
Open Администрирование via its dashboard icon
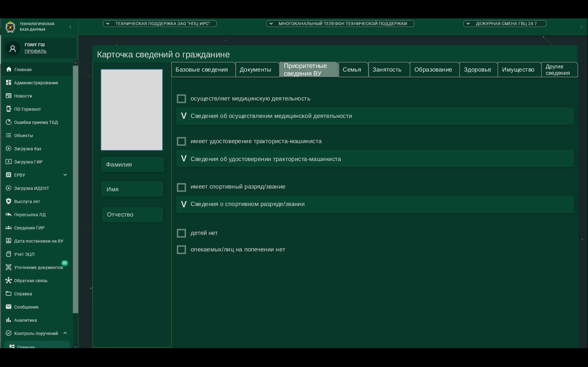pyautogui.click(x=8, y=83)
